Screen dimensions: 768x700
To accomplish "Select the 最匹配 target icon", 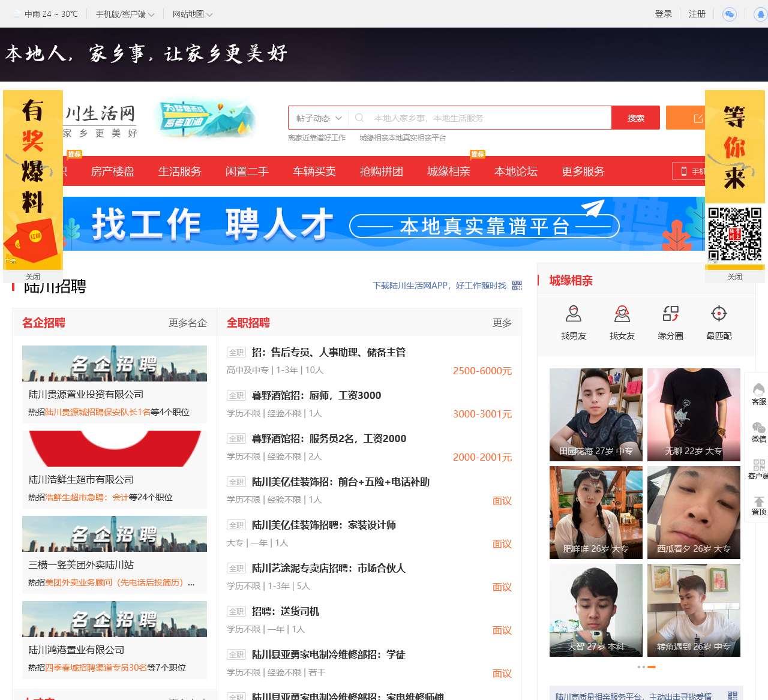I will [719, 314].
